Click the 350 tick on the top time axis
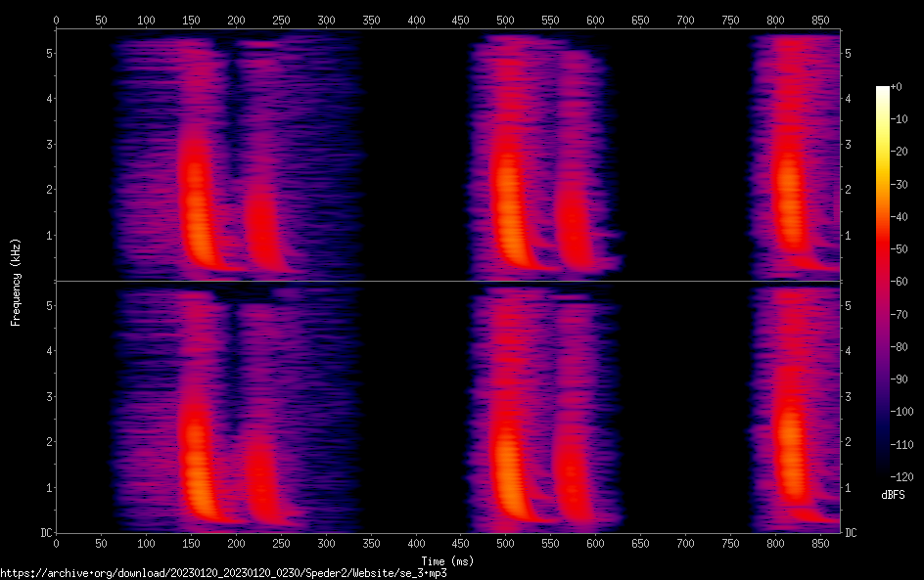This screenshot has height=580, width=924. tap(371, 19)
